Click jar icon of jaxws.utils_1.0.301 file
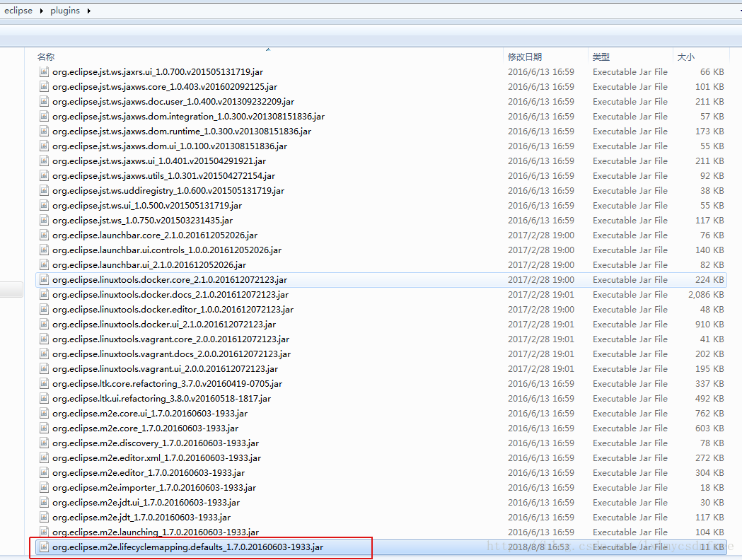 [44, 176]
